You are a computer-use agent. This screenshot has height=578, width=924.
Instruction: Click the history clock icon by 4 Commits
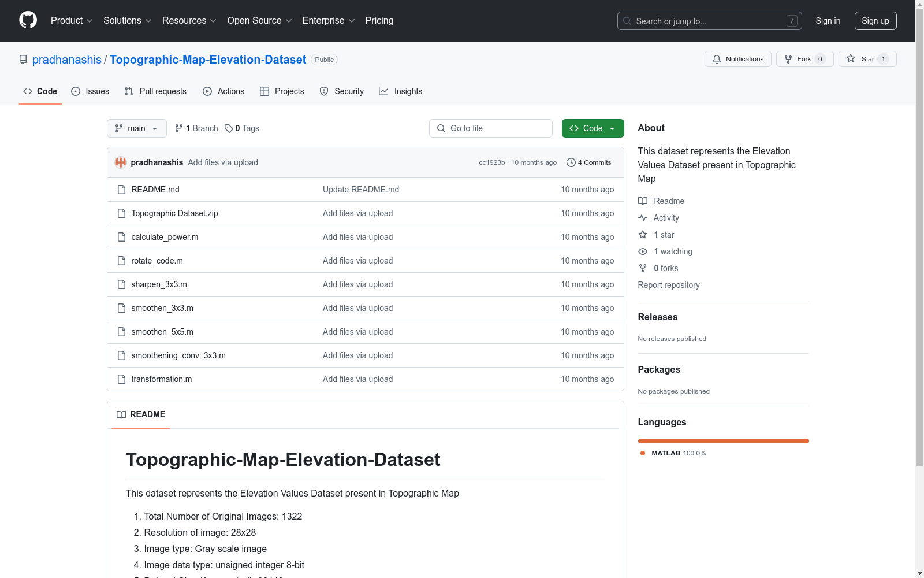pyautogui.click(x=571, y=162)
